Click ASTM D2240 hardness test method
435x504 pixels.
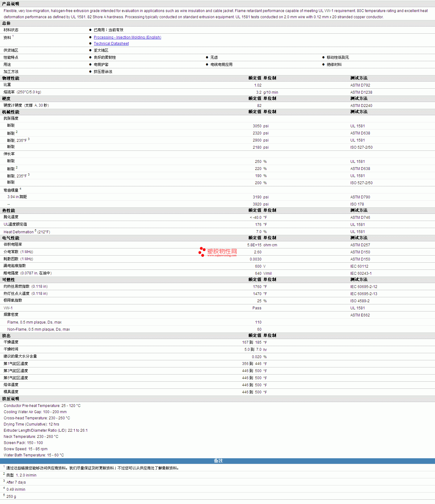click(x=361, y=106)
